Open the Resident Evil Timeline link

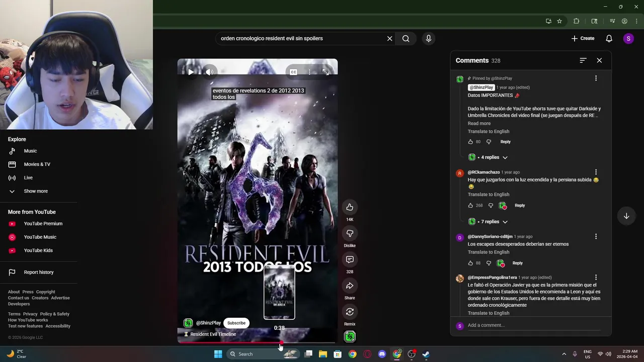[x=213, y=334]
